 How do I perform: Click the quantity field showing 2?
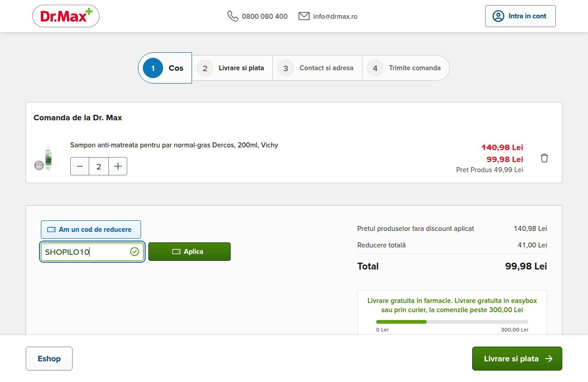point(99,166)
